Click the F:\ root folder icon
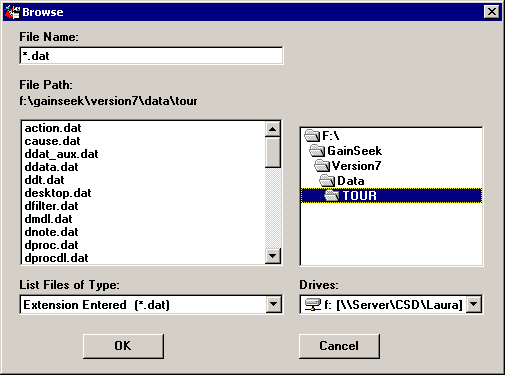 click(312, 136)
